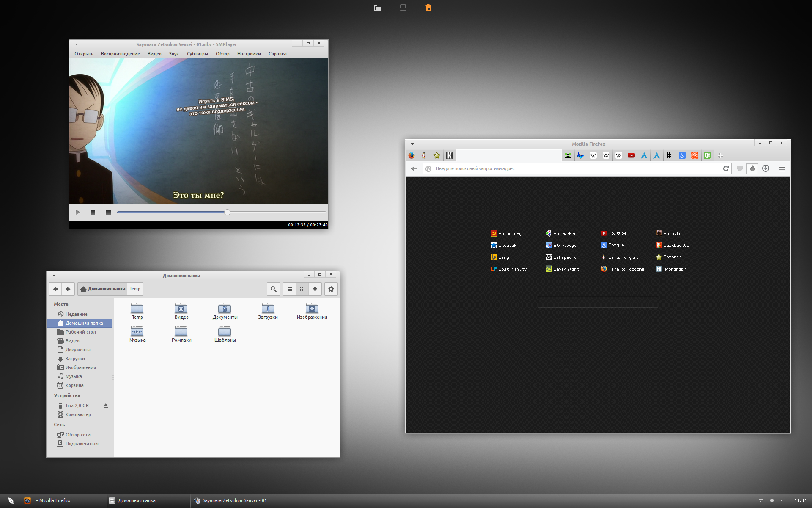The image size is (812, 508).
Task: Open the Rutor.org link
Action: 506,233
